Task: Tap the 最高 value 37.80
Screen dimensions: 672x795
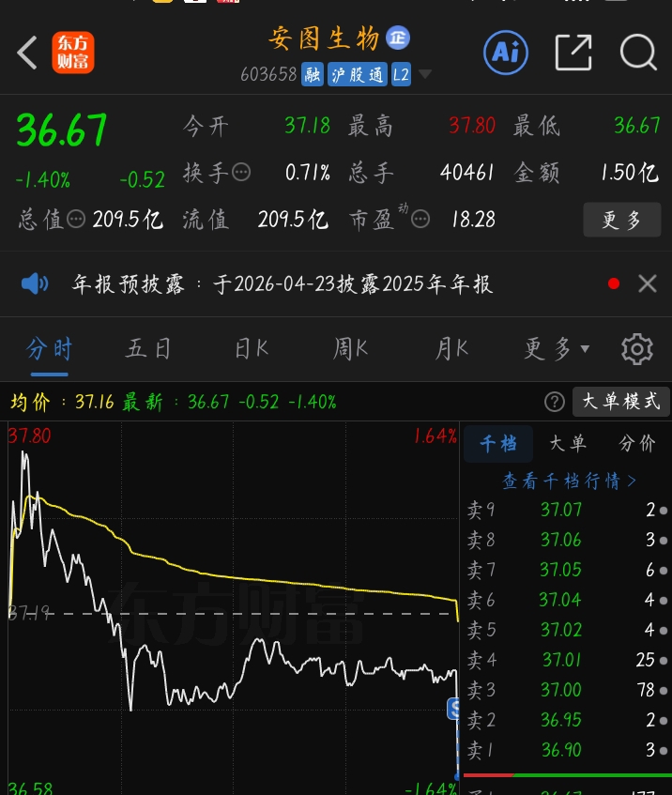Action: [x=472, y=125]
